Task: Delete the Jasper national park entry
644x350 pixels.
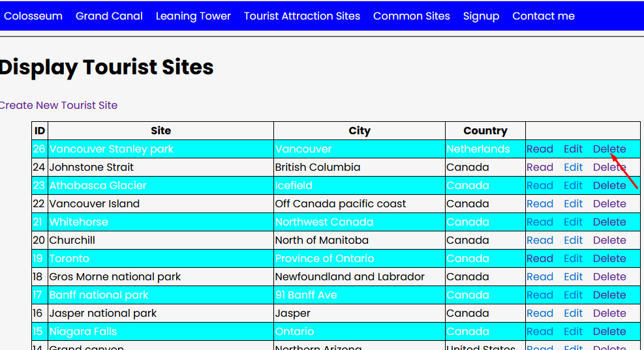Action: 609,314
